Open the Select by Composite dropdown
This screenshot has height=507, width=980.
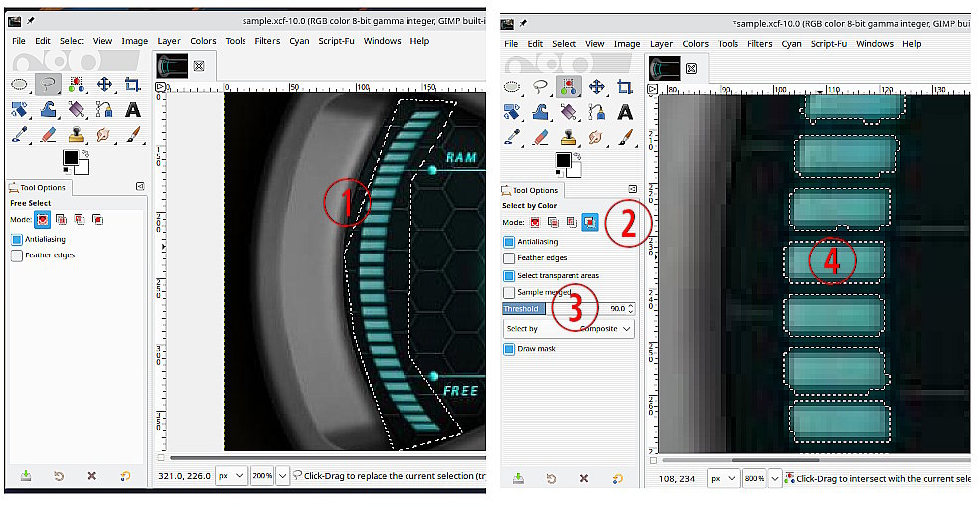tap(569, 329)
